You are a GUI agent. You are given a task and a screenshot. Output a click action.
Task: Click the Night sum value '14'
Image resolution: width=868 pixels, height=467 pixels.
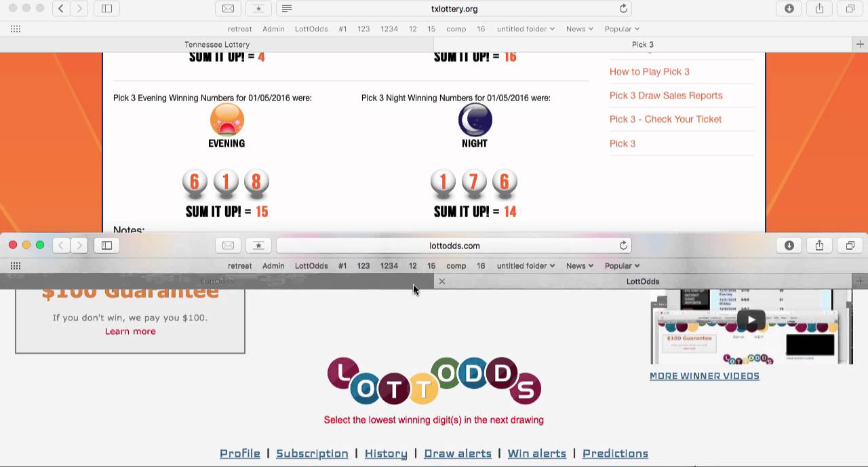point(510,212)
